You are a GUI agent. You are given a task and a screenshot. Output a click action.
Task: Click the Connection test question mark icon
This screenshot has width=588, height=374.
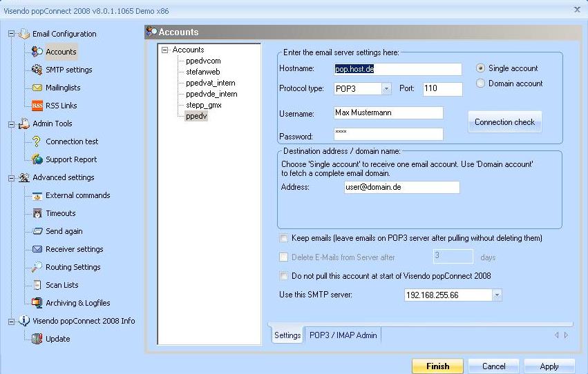click(x=37, y=141)
